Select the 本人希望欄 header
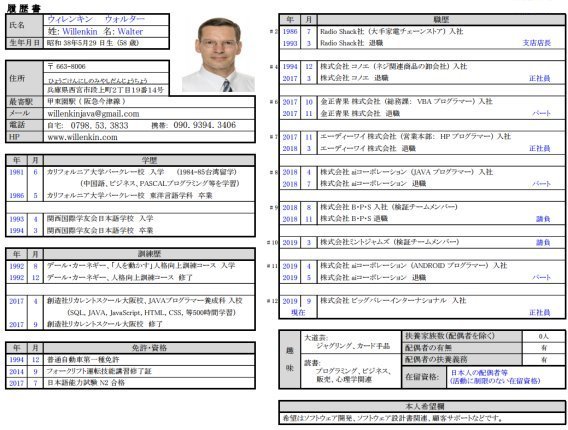This screenshot has height=430, width=568. click(x=422, y=406)
